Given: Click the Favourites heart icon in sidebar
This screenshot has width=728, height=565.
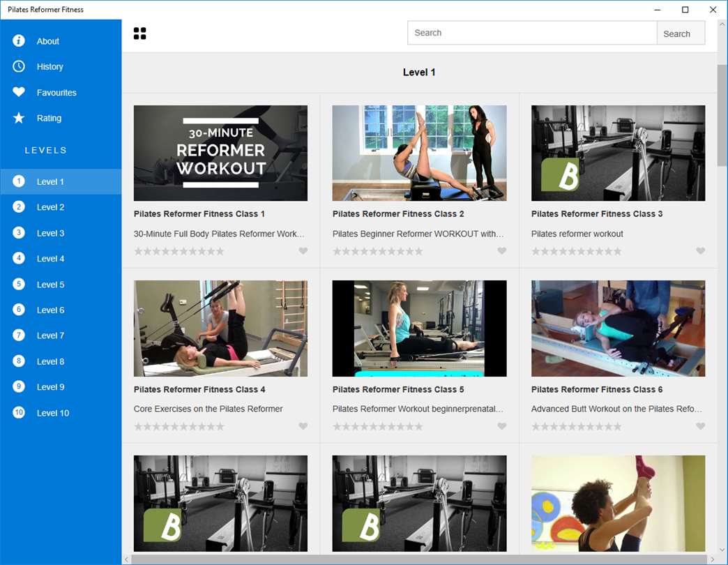Looking at the screenshot, I should (19, 92).
